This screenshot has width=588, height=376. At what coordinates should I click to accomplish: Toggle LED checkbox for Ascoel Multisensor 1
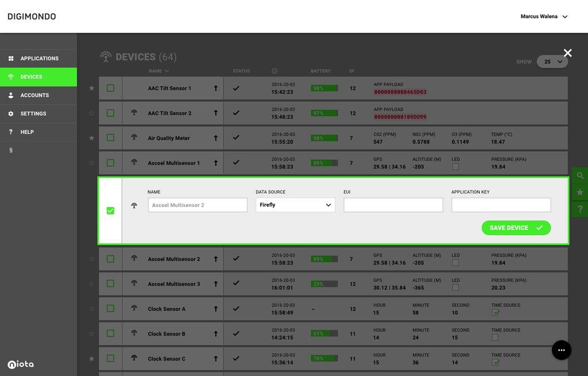pos(455,167)
